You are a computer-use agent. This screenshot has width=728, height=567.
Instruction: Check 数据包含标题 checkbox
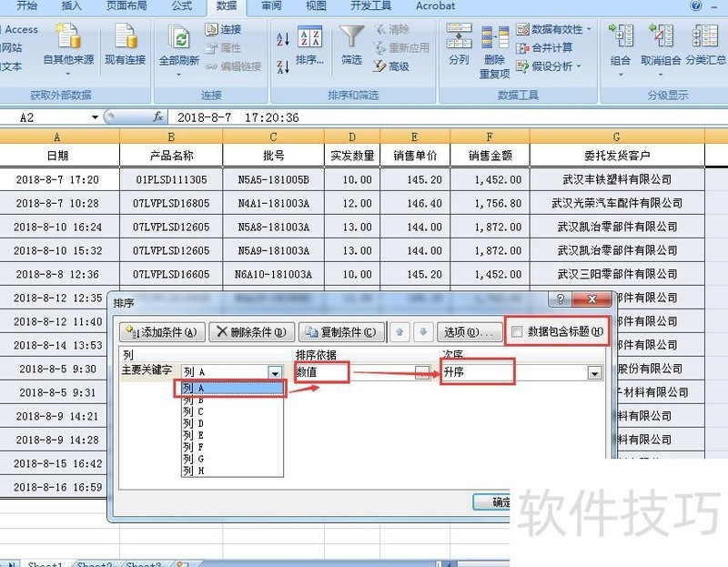(517, 331)
